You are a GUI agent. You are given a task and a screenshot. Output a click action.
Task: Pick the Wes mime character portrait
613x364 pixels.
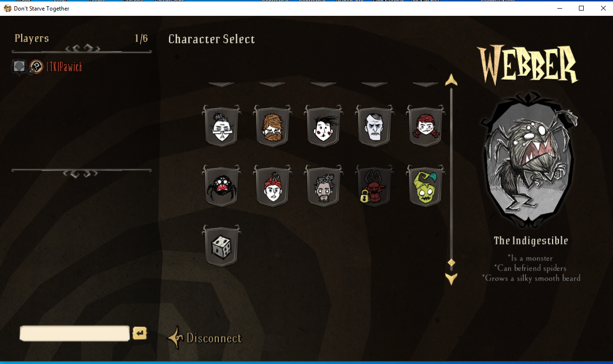323,127
